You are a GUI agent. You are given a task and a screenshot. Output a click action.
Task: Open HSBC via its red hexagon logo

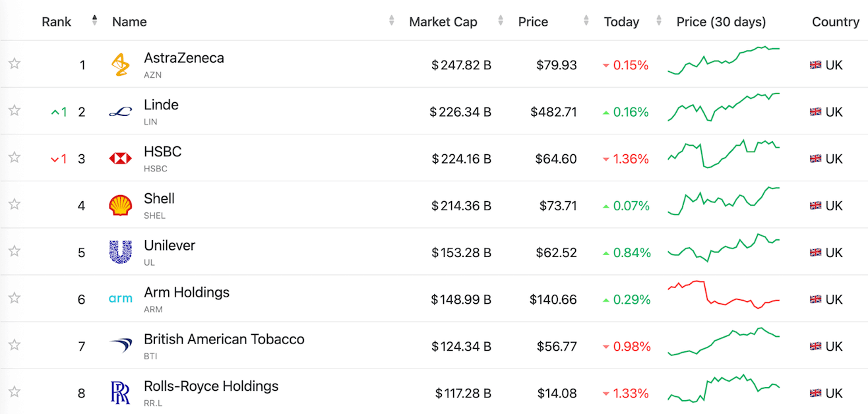pos(121,158)
